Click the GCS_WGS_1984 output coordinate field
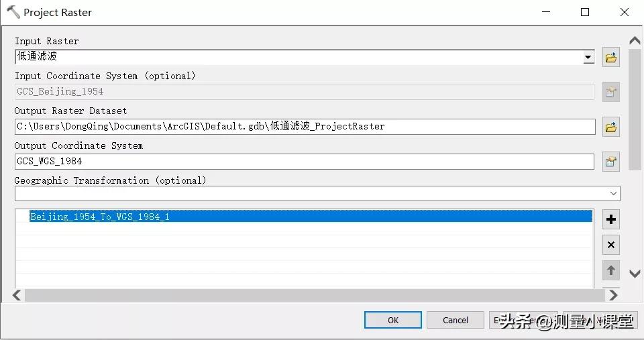The height and width of the screenshot is (340, 644). tap(305, 162)
